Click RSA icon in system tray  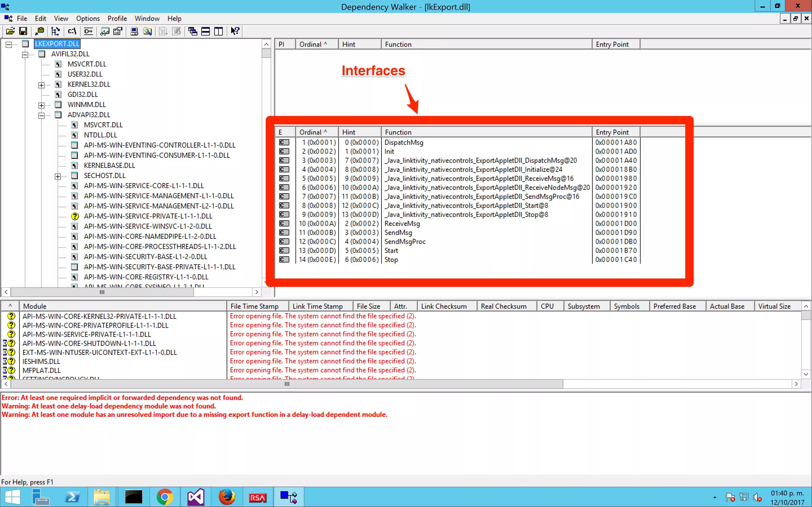[x=258, y=498]
